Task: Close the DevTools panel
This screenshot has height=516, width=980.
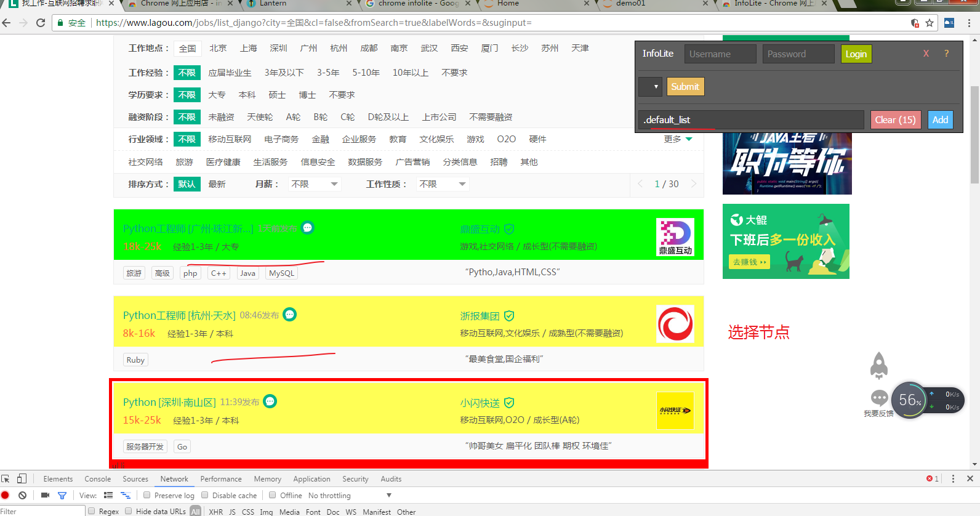Action: tap(970, 478)
